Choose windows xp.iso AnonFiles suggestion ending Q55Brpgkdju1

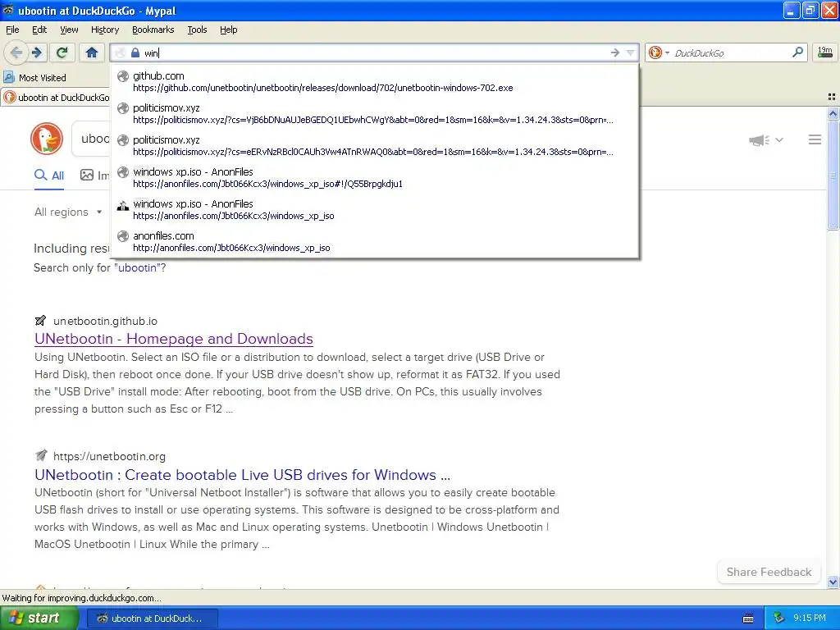coord(374,177)
